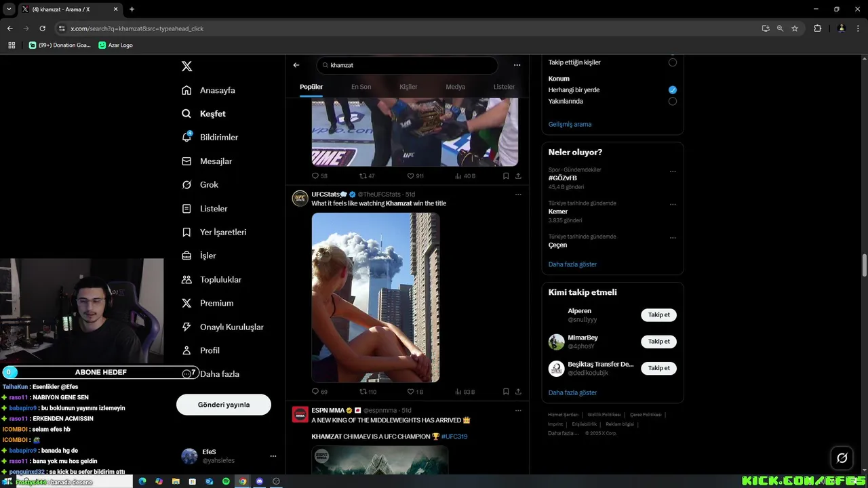This screenshot has height=488, width=868.
Task: Select Yakınlarında radio button
Action: 673,101
